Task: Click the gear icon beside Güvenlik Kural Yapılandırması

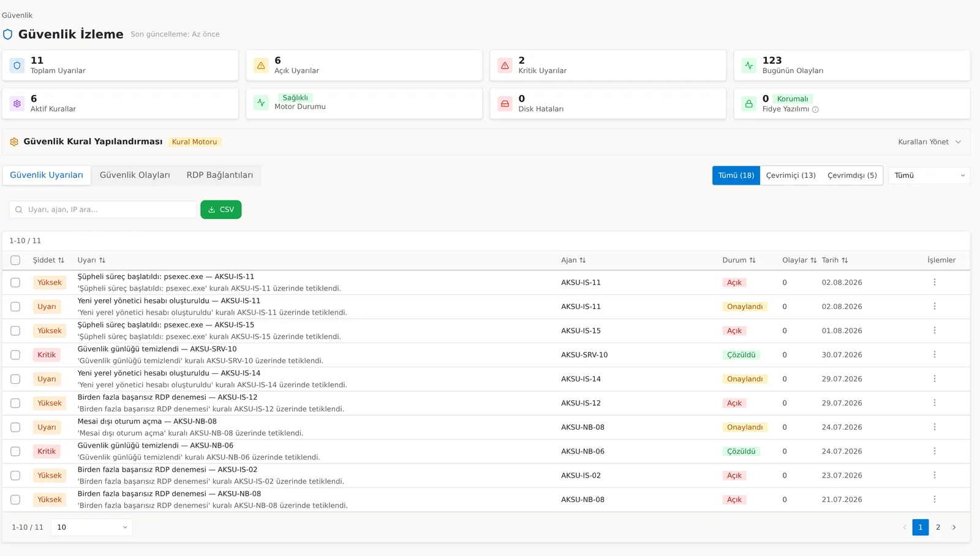Action: [14, 142]
